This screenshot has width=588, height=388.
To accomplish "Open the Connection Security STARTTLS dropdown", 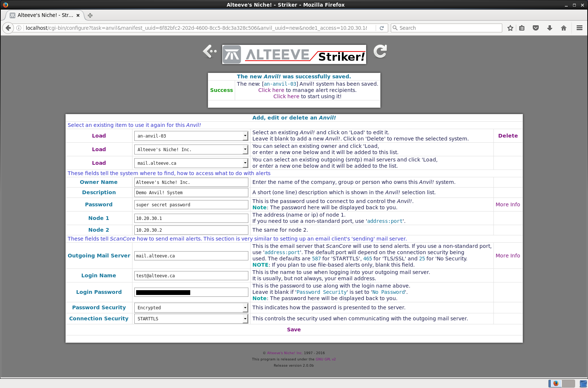I will pos(191,319).
